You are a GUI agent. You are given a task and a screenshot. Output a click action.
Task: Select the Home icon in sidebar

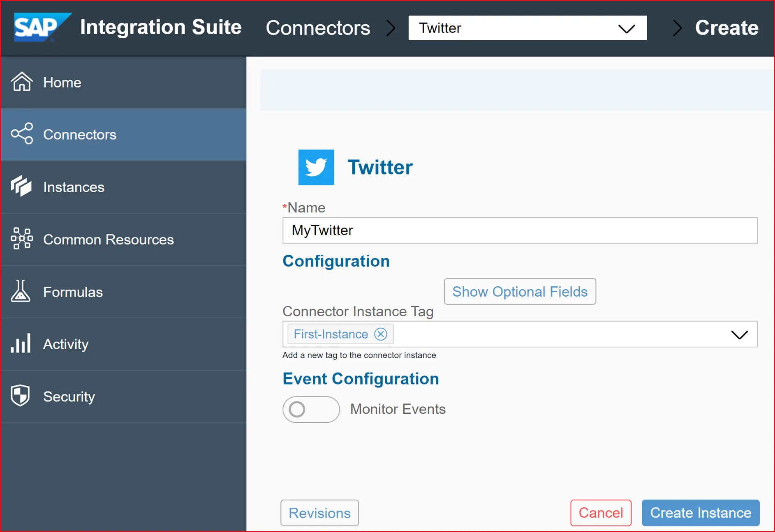tap(21, 82)
